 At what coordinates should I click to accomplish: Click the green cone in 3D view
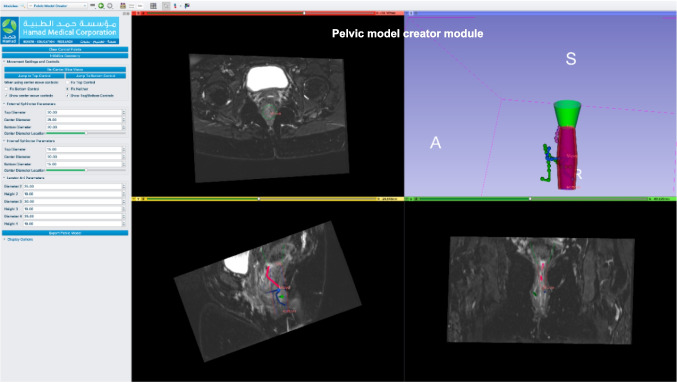567,114
